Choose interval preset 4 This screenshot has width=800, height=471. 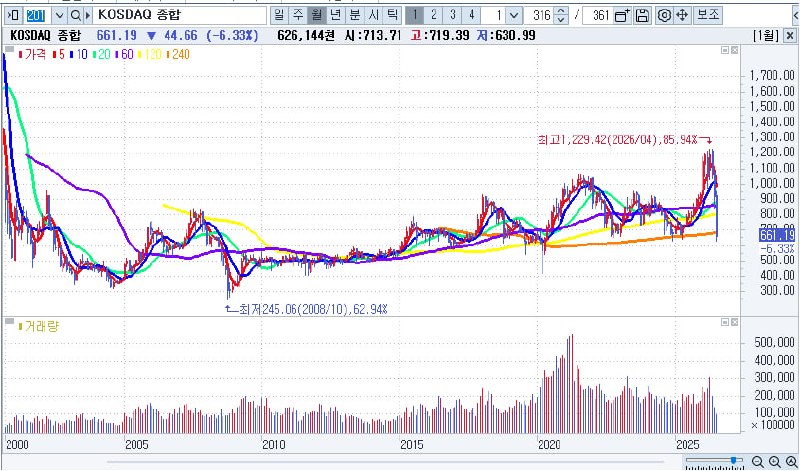coord(471,16)
